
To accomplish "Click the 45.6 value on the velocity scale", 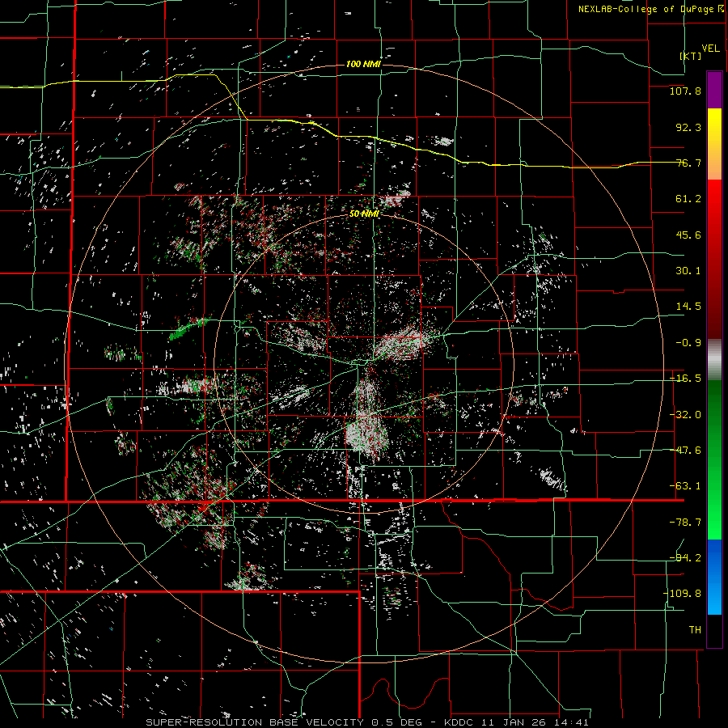I will pyautogui.click(x=688, y=235).
